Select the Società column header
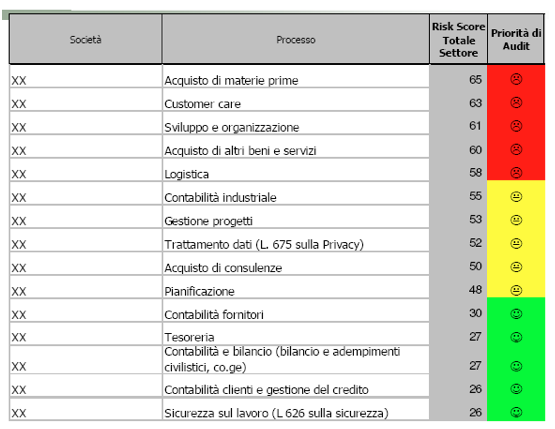Viewport: 555px width, 429px height. pyautogui.click(x=86, y=39)
